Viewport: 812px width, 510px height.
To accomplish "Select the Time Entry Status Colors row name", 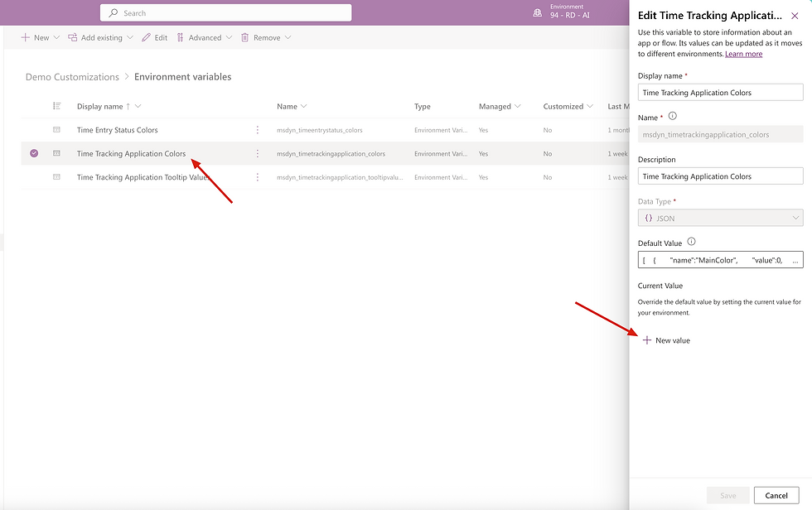I will tap(118, 130).
